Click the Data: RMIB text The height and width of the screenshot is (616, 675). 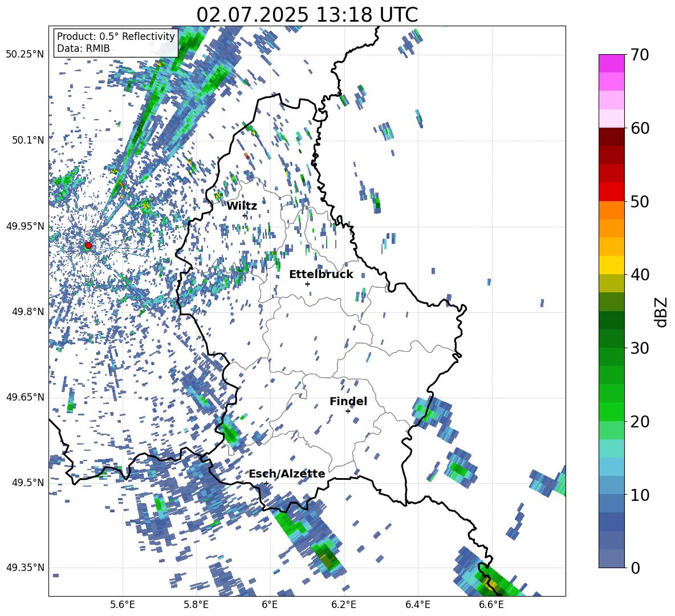pyautogui.click(x=83, y=48)
